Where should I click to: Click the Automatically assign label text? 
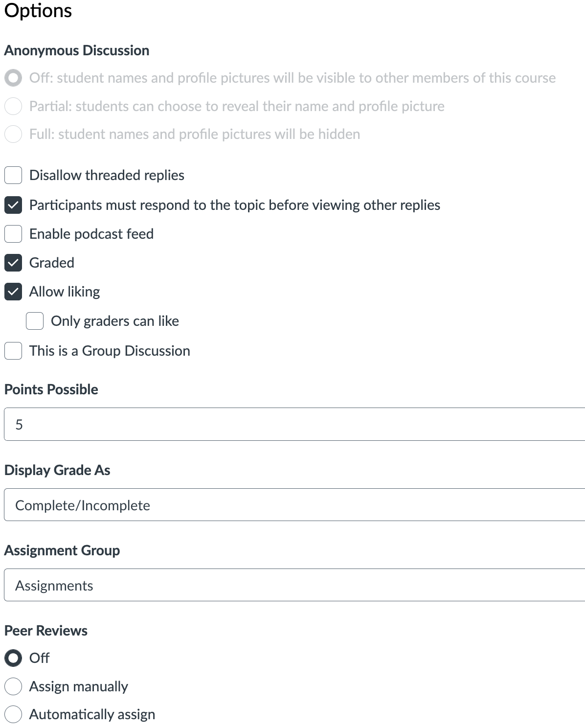click(x=92, y=714)
